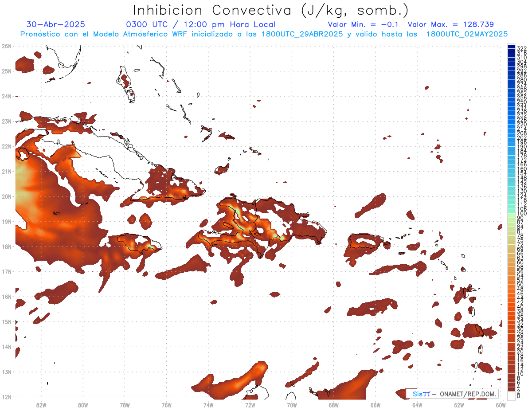
Task: Click the 72W longitude label
Action: pos(250,405)
